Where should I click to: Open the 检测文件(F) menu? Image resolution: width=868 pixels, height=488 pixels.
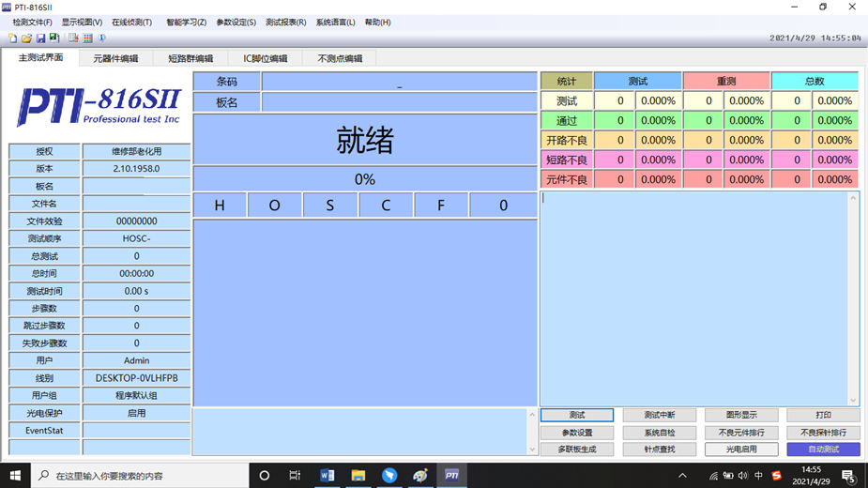click(32, 23)
